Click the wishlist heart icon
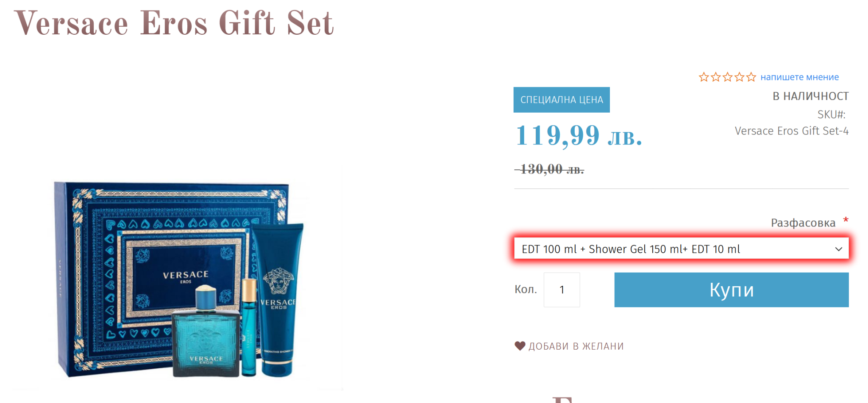 coord(520,346)
